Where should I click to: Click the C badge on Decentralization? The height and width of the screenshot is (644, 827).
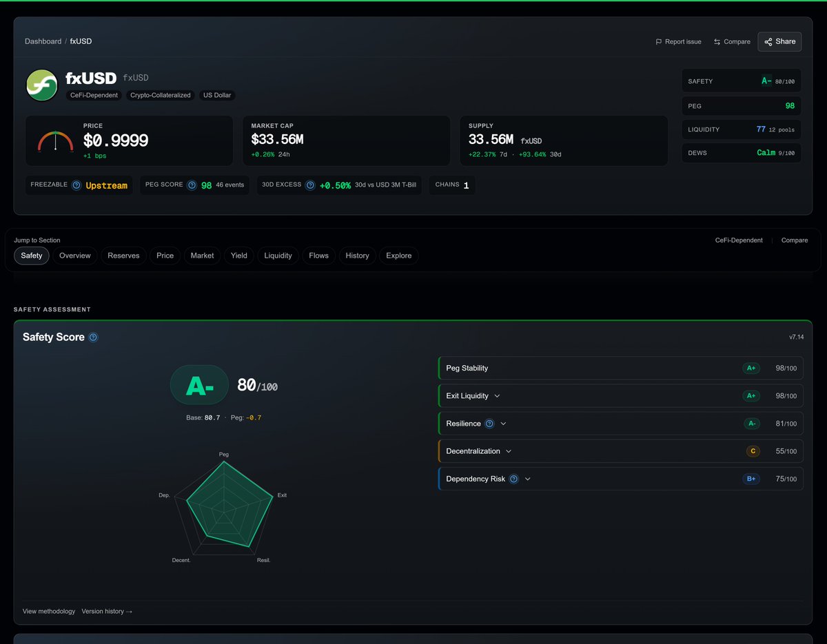753,451
